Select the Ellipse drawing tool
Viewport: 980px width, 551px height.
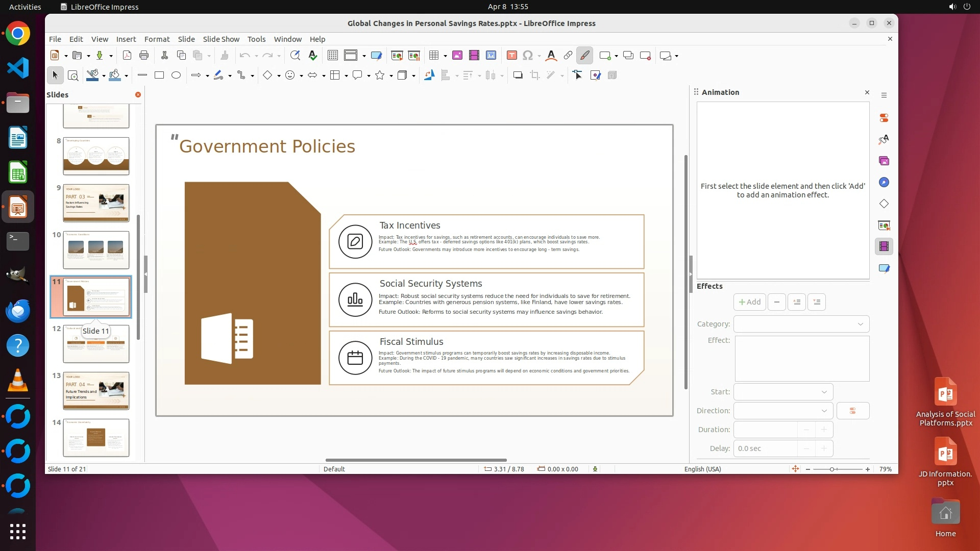click(176, 76)
